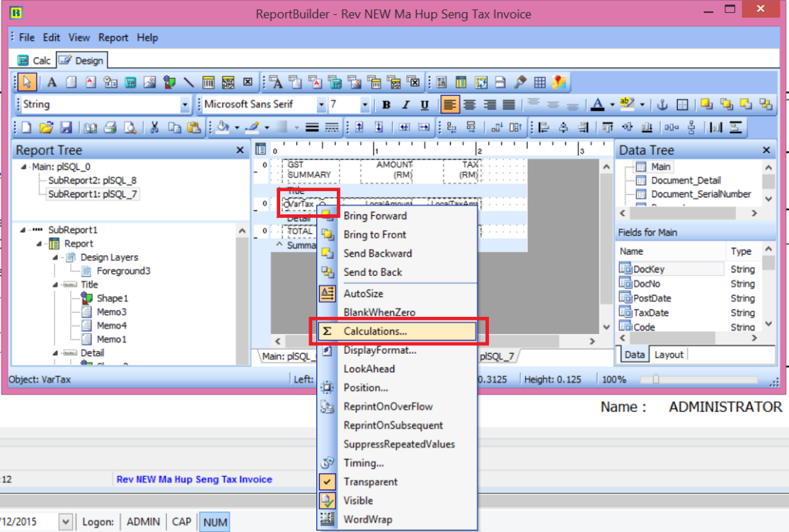Switch to the Calc tab
The image size is (789, 532).
click(34, 61)
